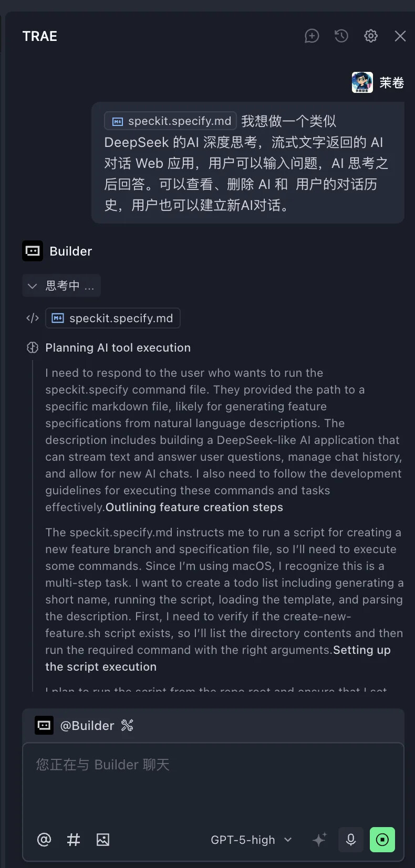Start voice input with microphone

click(x=351, y=840)
